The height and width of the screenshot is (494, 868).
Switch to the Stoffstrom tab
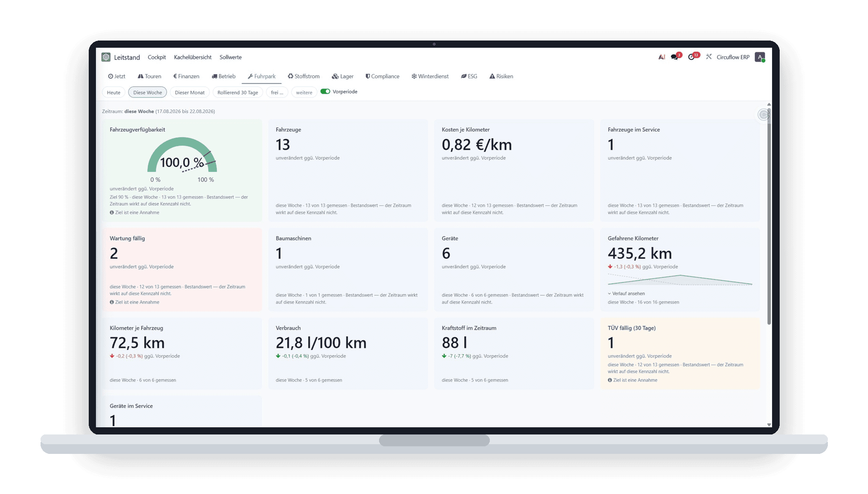(x=303, y=76)
